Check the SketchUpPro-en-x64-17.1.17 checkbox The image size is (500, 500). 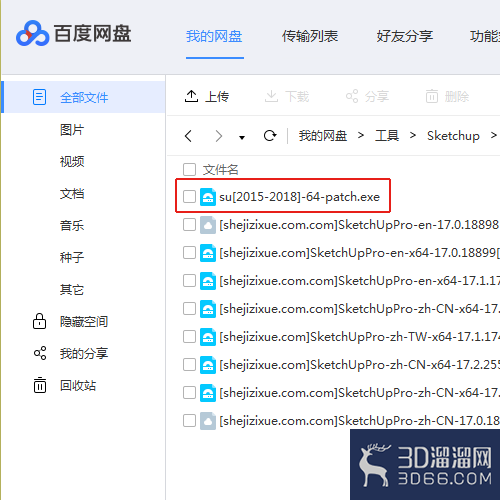pos(189,281)
